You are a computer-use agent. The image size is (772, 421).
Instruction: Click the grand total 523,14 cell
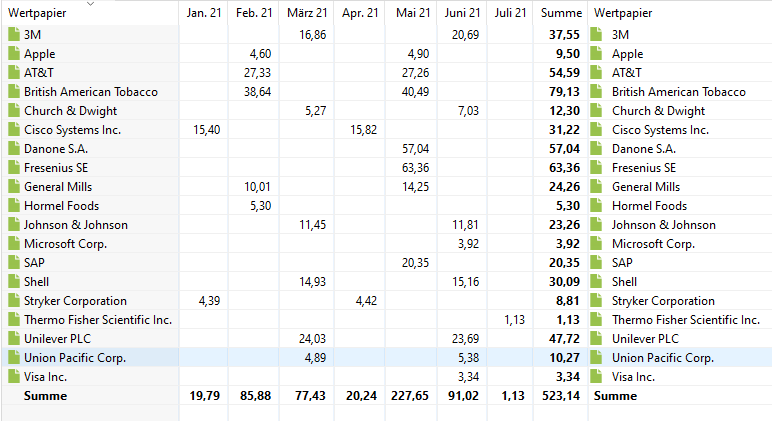pos(561,396)
